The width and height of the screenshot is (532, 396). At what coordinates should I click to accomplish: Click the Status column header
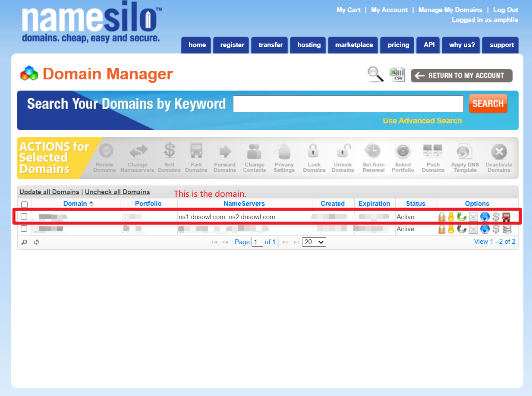coord(416,204)
